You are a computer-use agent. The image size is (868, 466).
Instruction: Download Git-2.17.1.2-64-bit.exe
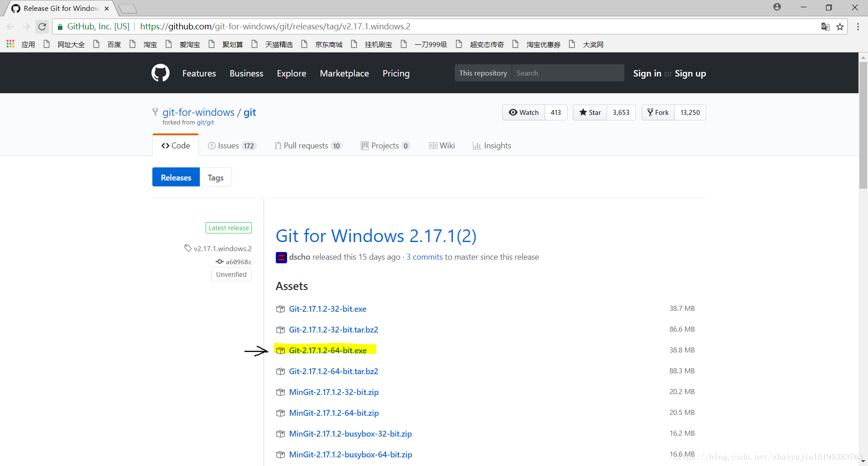(x=328, y=351)
